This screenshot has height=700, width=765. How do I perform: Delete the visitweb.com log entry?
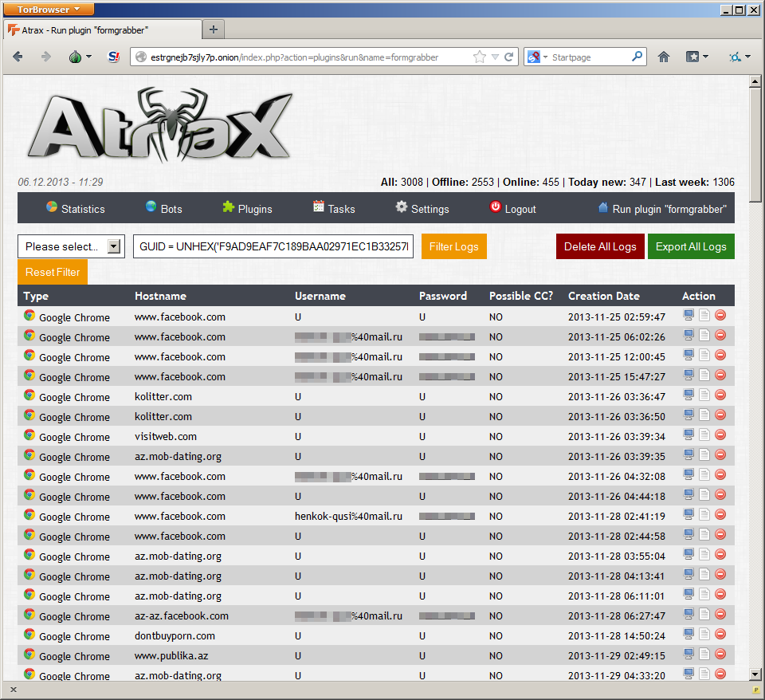pos(720,435)
